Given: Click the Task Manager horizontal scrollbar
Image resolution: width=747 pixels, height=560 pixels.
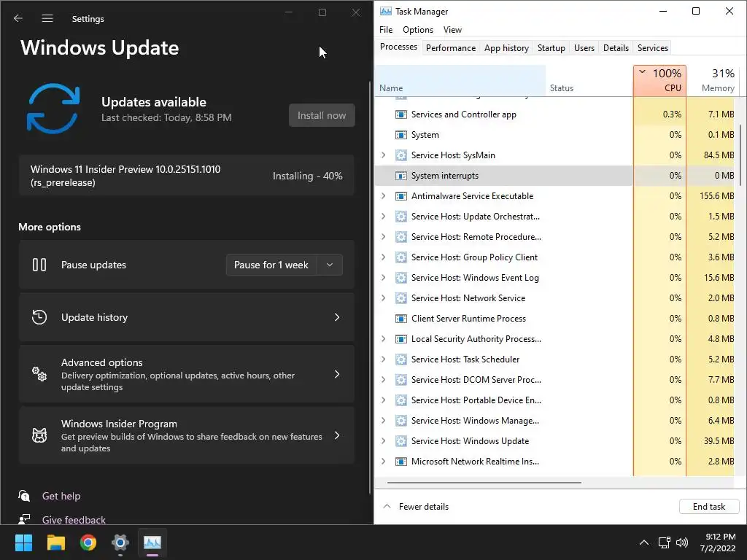Looking at the screenshot, I should [484, 483].
